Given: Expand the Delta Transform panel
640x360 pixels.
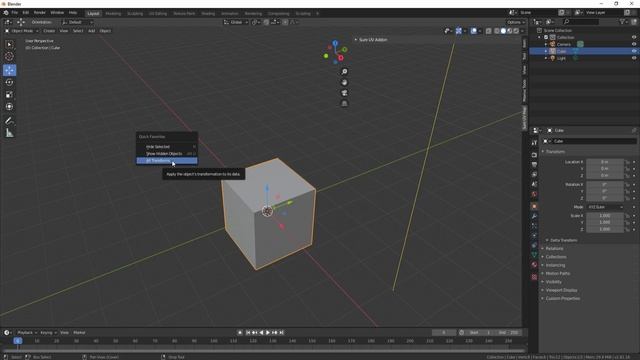Looking at the screenshot, I should coord(563,240).
